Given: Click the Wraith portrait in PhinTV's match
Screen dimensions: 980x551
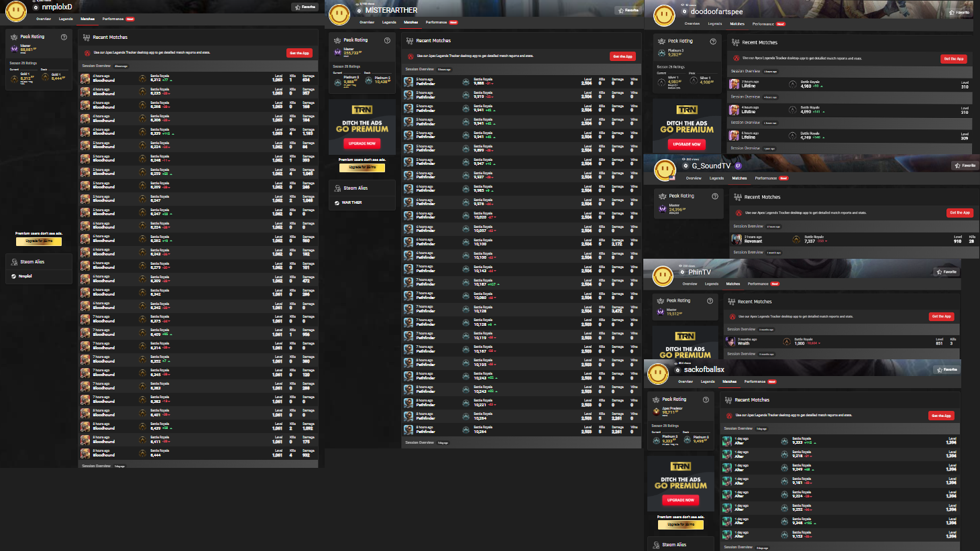Looking at the screenshot, I should point(730,341).
